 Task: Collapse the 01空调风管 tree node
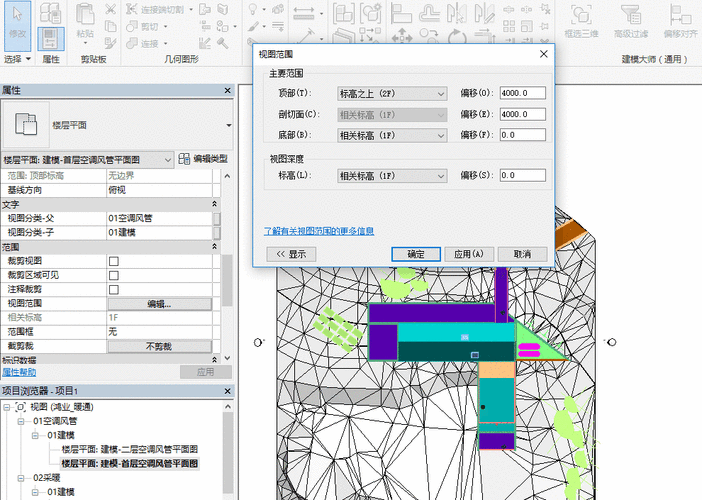(x=21, y=422)
